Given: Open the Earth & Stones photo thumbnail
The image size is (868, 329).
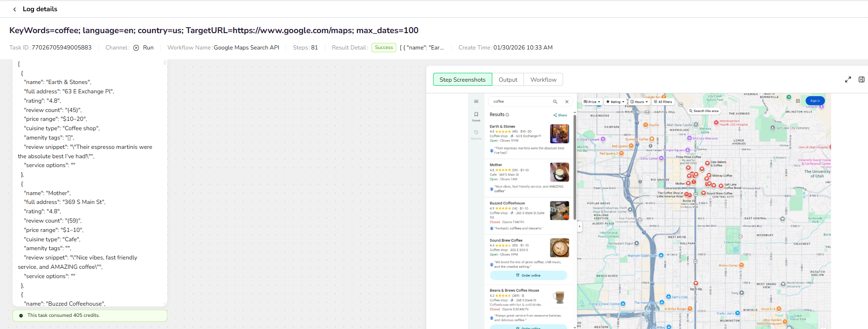Looking at the screenshot, I should click(x=559, y=134).
